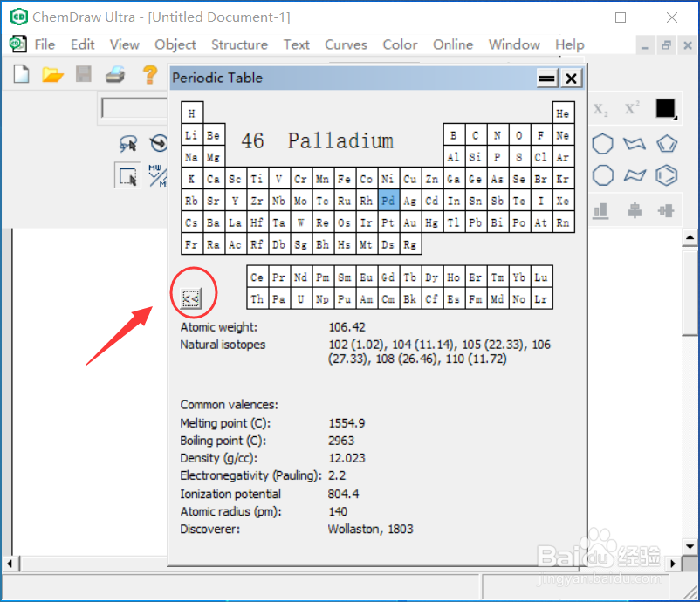The height and width of the screenshot is (602, 700).
Task: Click the horizontal scrollbar left arrow
Action: pos(10,564)
